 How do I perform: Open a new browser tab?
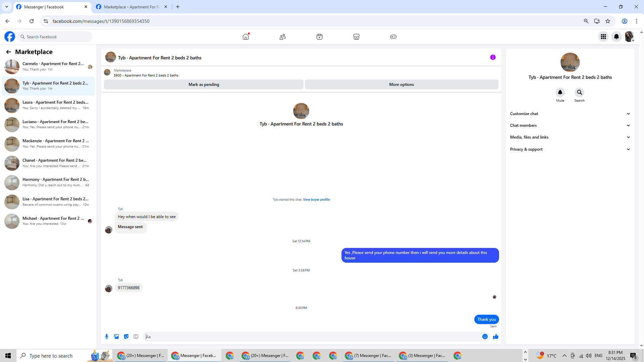[178, 7]
